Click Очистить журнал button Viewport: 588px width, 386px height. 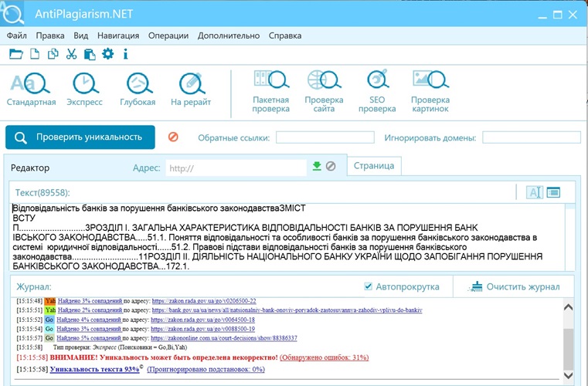[514, 286]
